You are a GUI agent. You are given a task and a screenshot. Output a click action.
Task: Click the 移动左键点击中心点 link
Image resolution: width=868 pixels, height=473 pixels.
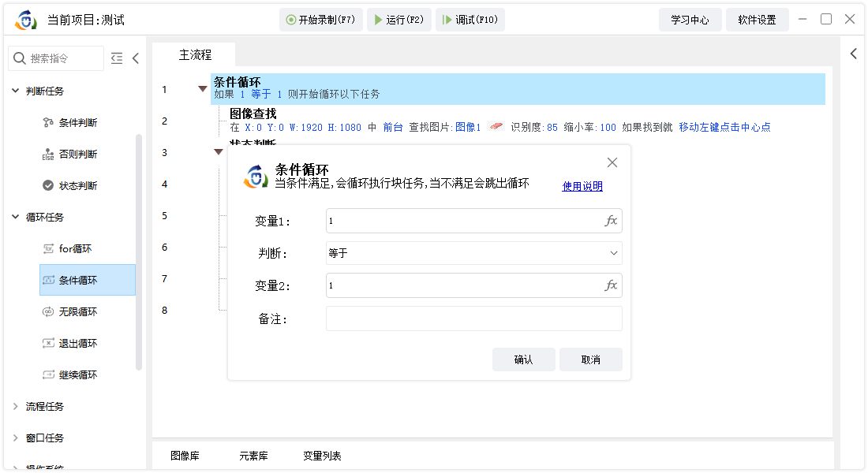click(x=724, y=127)
